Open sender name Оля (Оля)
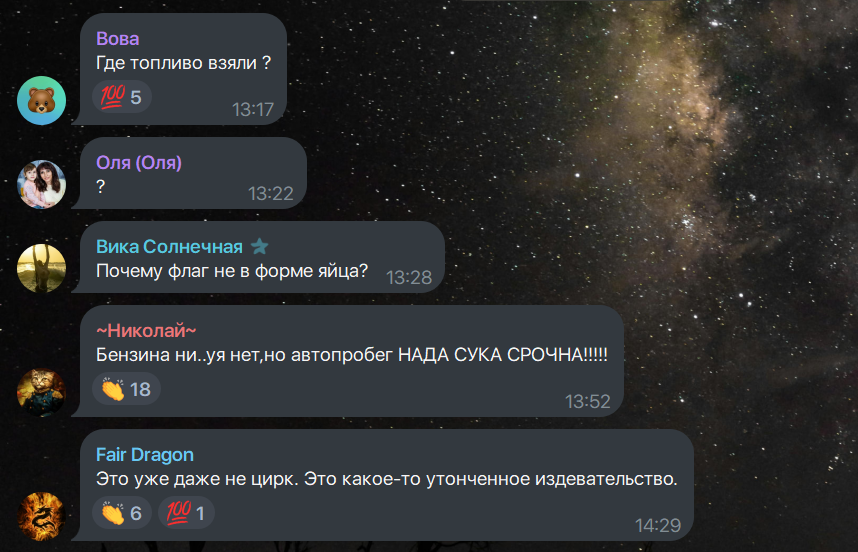The height and width of the screenshot is (552, 858). point(139,162)
